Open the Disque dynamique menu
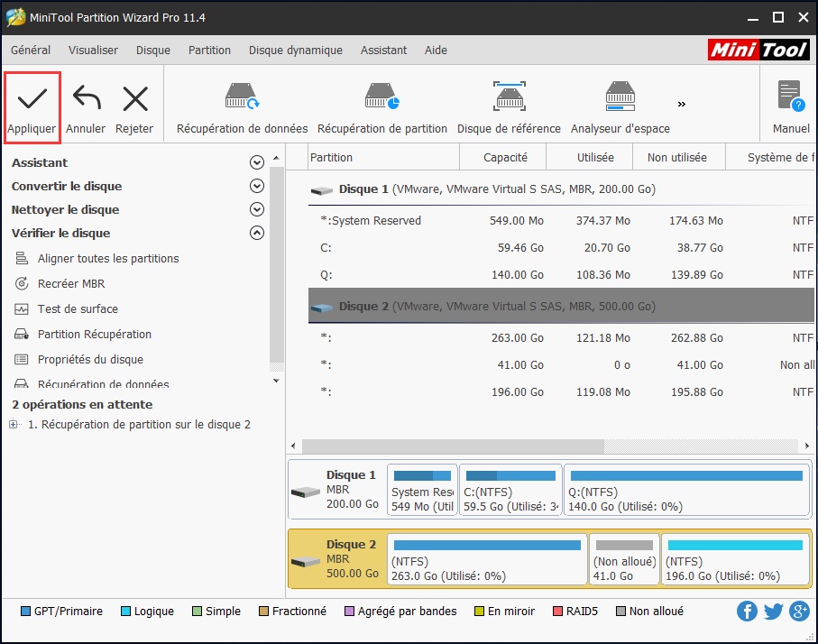This screenshot has width=818, height=644. (x=296, y=51)
